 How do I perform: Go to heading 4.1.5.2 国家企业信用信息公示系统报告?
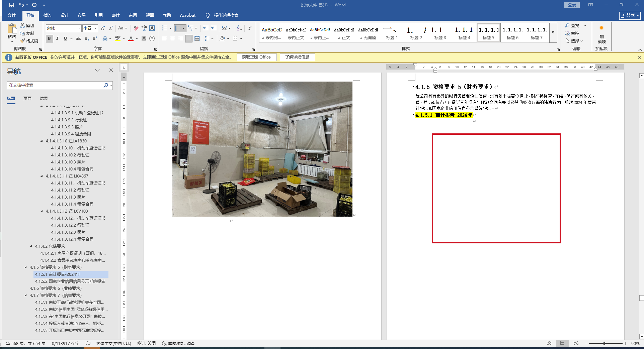coord(70,281)
